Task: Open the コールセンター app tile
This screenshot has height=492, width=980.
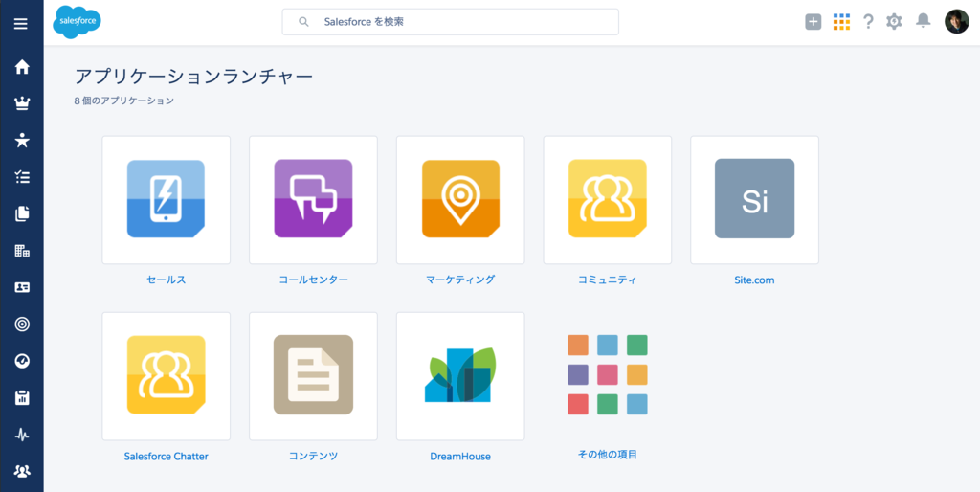Action: [313, 200]
